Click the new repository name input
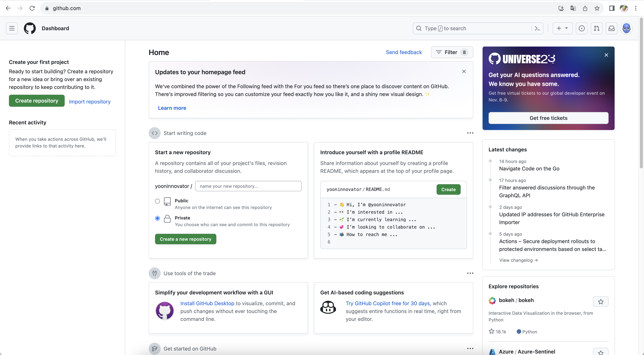The width and height of the screenshot is (644, 355). click(248, 186)
